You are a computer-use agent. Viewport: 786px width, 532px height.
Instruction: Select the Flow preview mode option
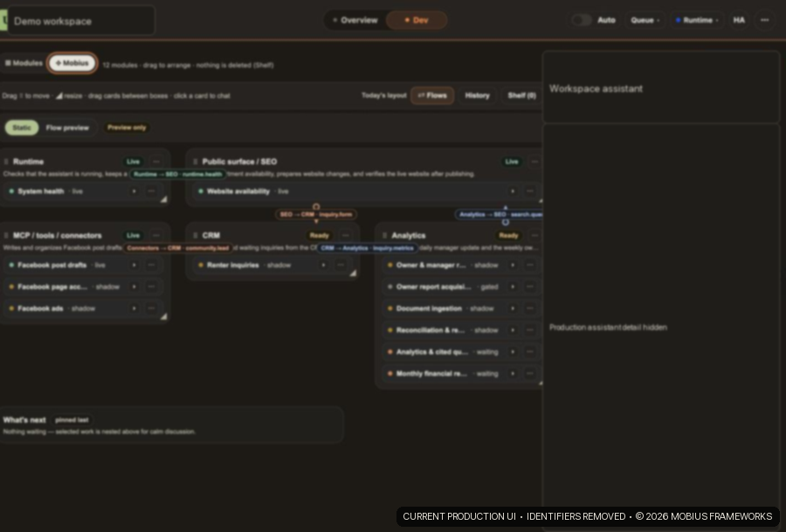tap(67, 128)
